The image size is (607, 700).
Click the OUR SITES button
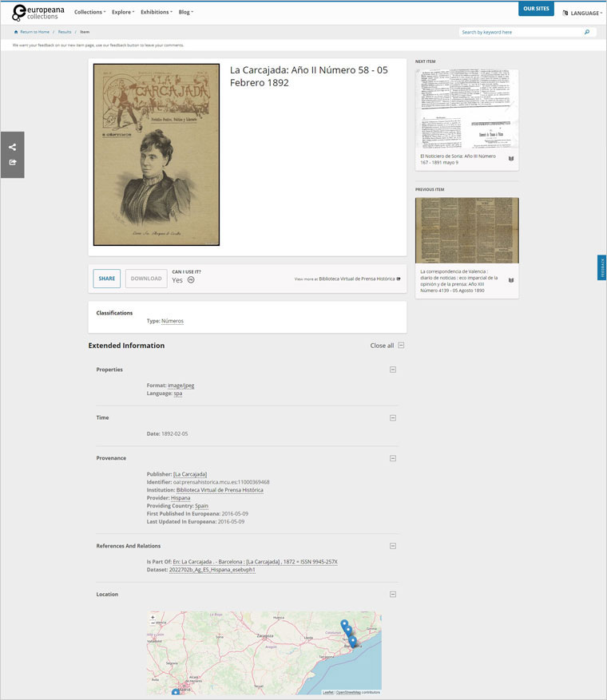pos(536,9)
